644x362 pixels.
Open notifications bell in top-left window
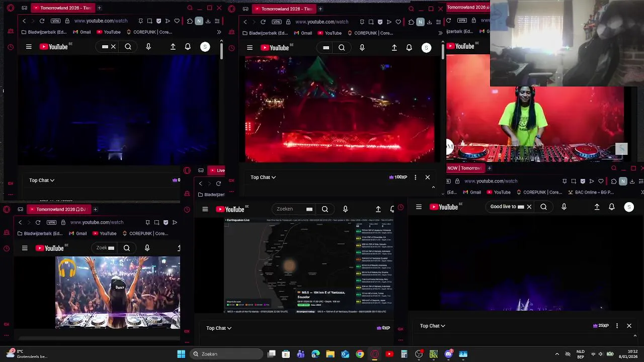coord(188,47)
